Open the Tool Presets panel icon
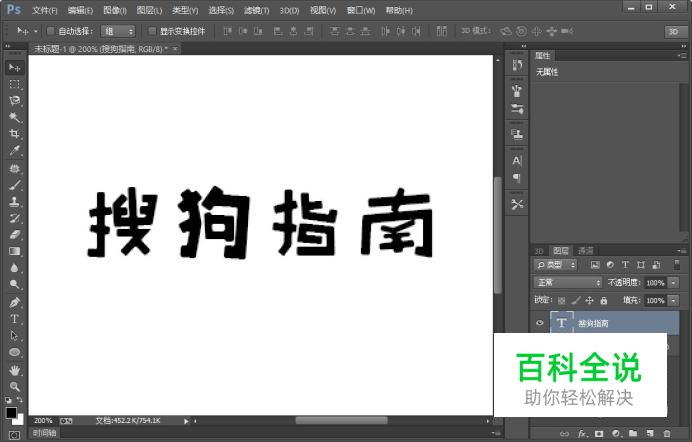692x442 pixels. click(x=517, y=204)
